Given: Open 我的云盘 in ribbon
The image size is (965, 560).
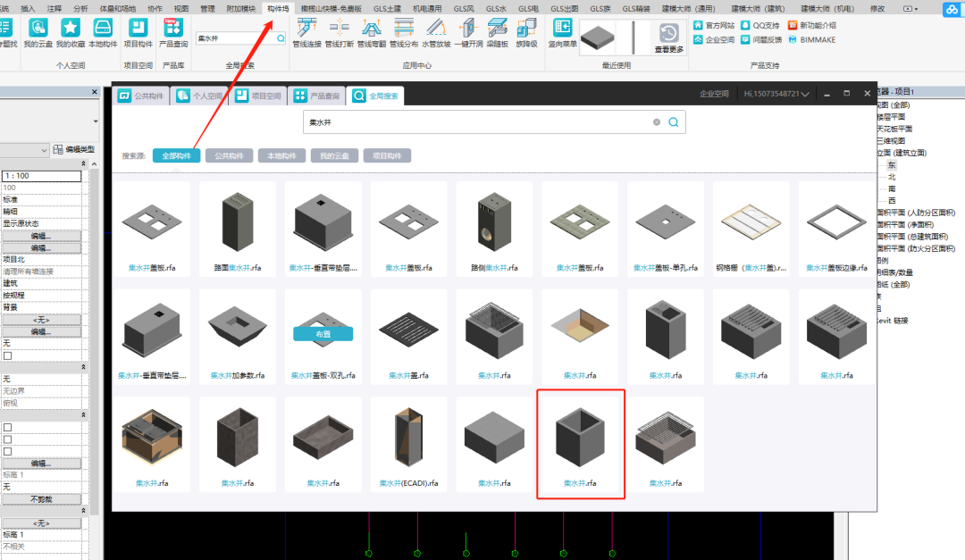Looking at the screenshot, I should (38, 33).
